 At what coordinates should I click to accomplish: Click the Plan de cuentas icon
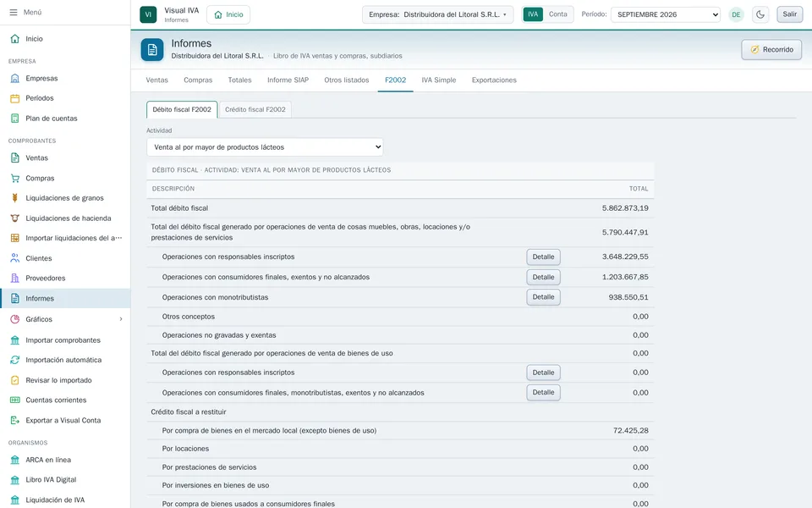(15, 119)
